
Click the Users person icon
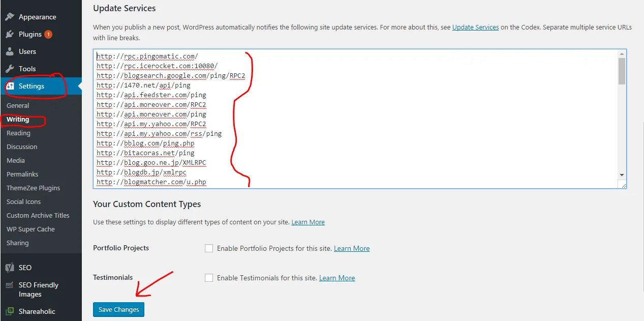pyautogui.click(x=10, y=51)
